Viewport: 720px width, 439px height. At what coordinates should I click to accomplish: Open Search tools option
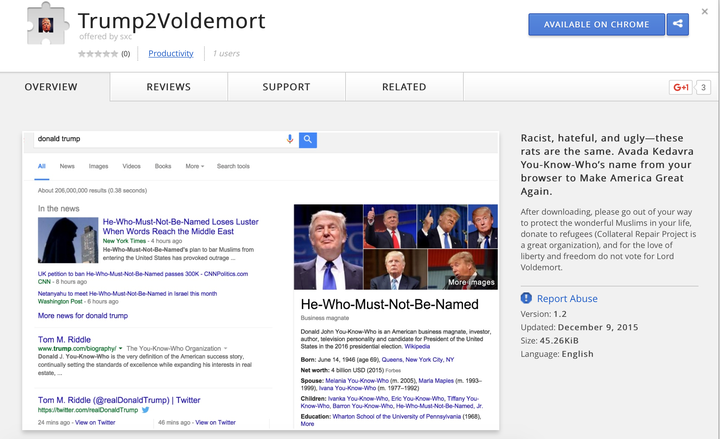click(x=233, y=166)
